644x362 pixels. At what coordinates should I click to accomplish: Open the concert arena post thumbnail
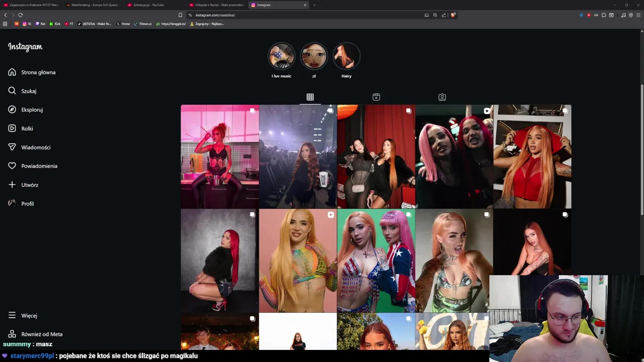(x=298, y=156)
